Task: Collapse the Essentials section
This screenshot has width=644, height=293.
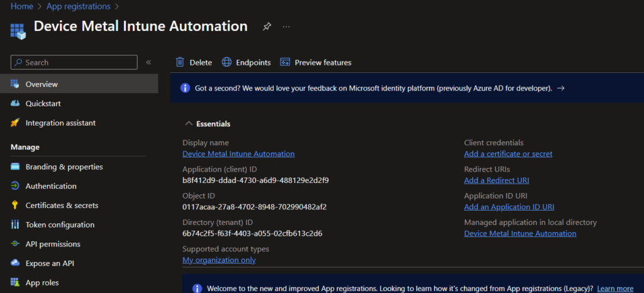Action: point(189,123)
